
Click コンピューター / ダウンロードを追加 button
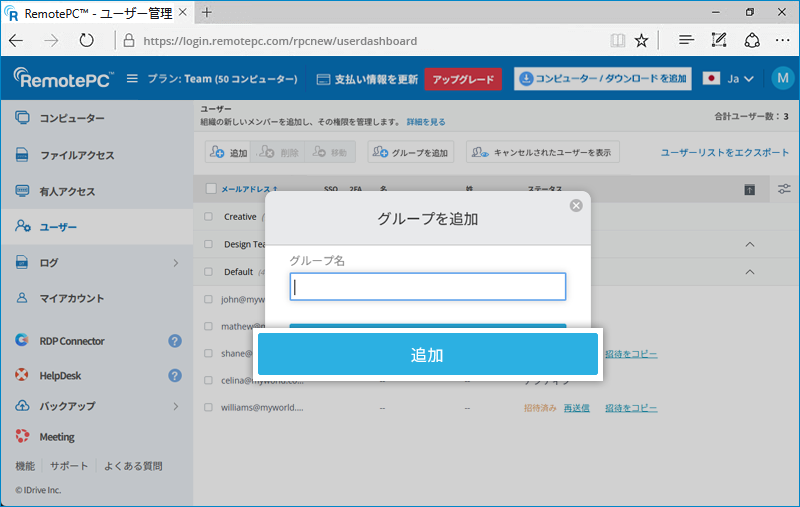[x=603, y=79]
